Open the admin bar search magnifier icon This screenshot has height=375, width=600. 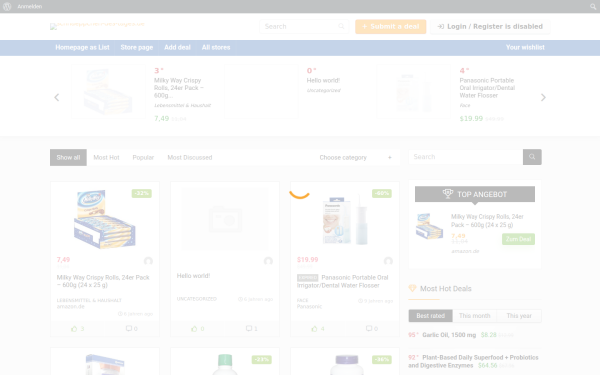(x=593, y=7)
